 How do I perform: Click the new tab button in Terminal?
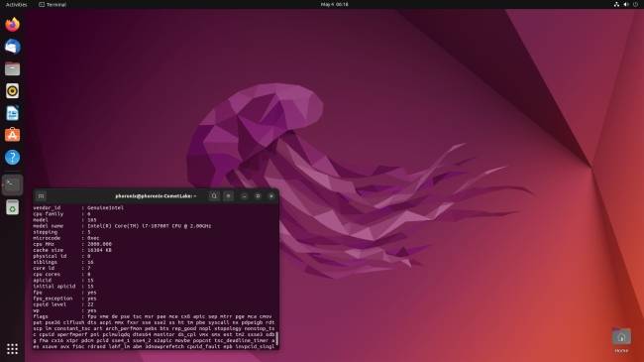(x=41, y=196)
